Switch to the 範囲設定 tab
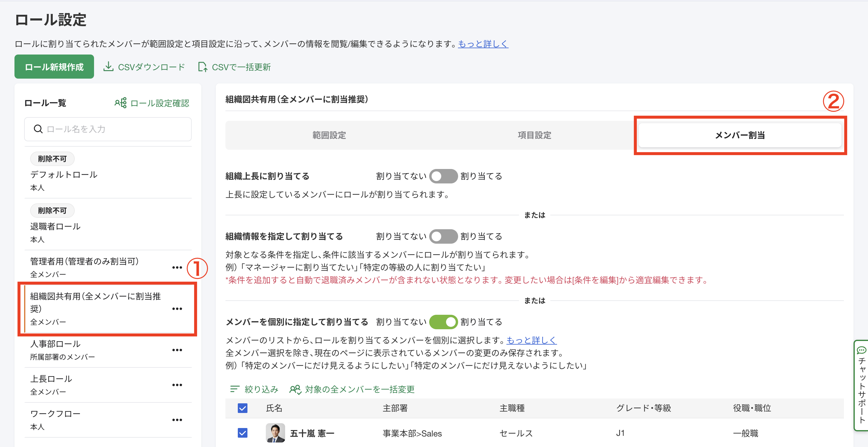The width and height of the screenshot is (868, 447). click(x=329, y=135)
